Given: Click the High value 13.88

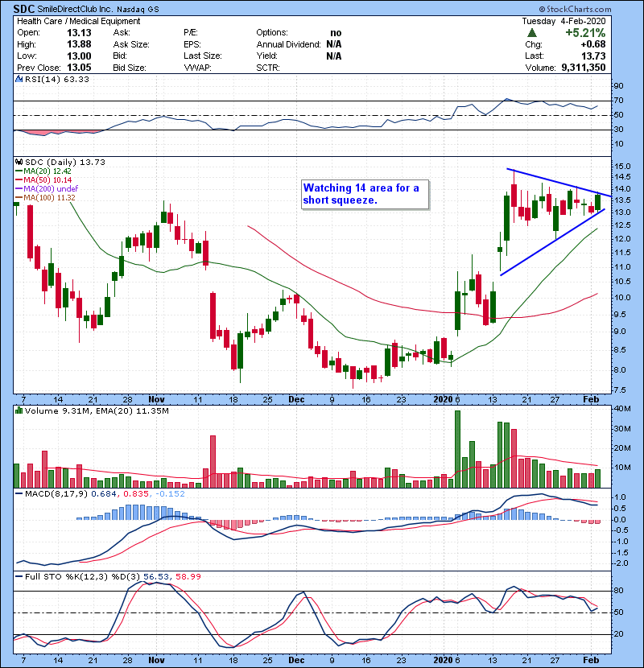Looking at the screenshot, I should tap(79, 44).
